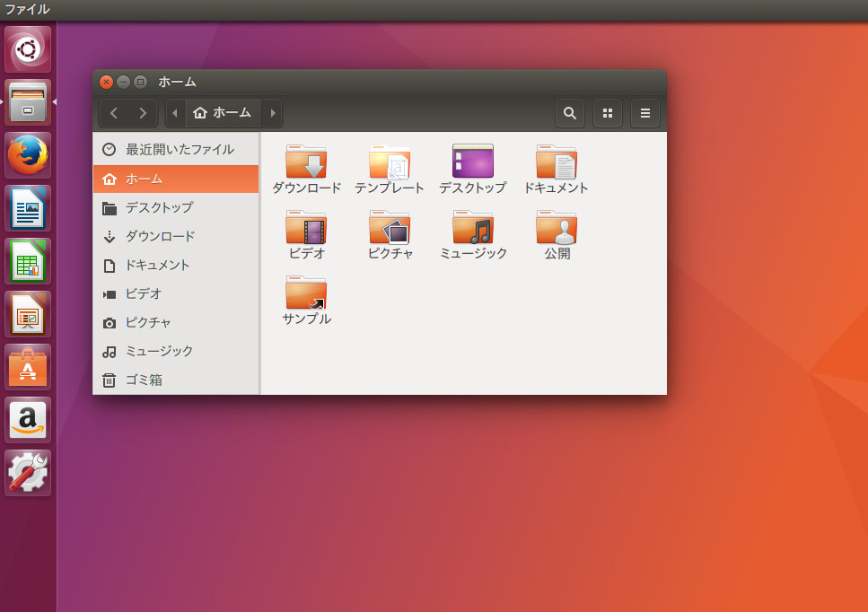Viewport: 868px width, 612px height.
Task: Open Ubuntu Software from the dock
Action: (x=28, y=366)
